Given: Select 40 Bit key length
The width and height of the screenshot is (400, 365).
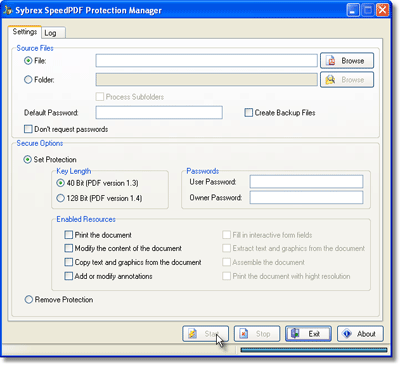Looking at the screenshot, I should click(60, 183).
